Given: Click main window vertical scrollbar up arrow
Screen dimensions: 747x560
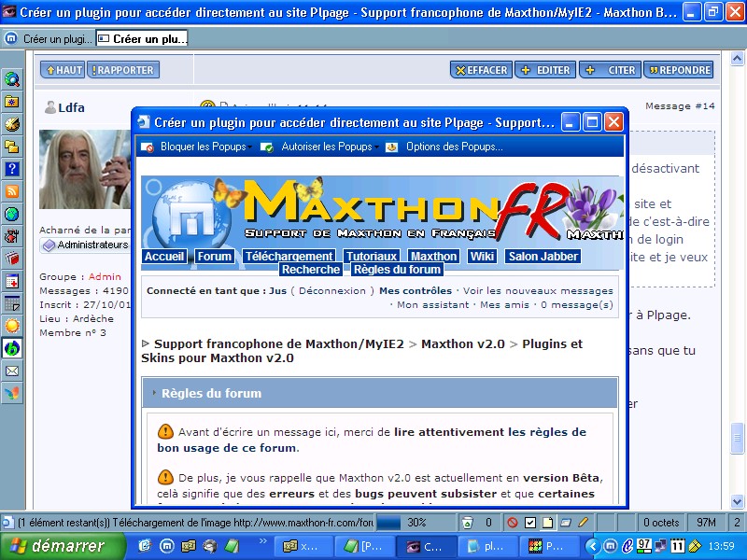Looking at the screenshot, I should pyautogui.click(x=737, y=59).
